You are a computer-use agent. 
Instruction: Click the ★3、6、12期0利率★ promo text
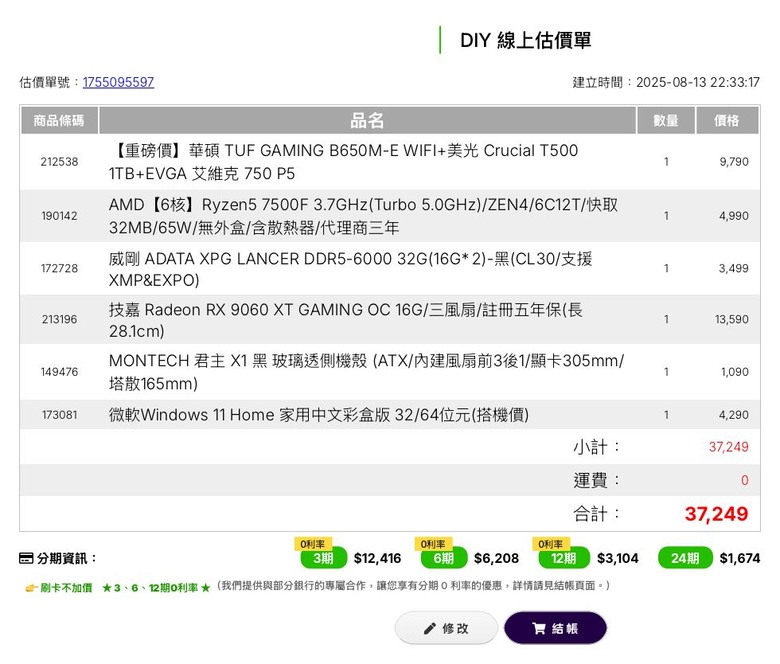point(156,588)
